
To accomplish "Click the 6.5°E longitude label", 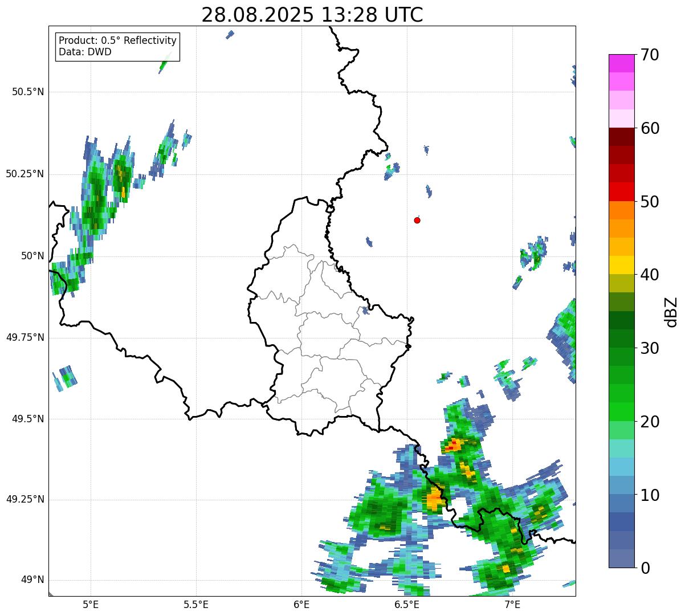I will [407, 605].
